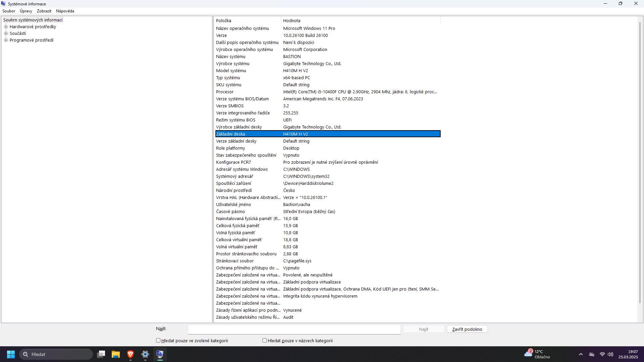
Task: Select System Information taskbar icon
Action: 160,354
